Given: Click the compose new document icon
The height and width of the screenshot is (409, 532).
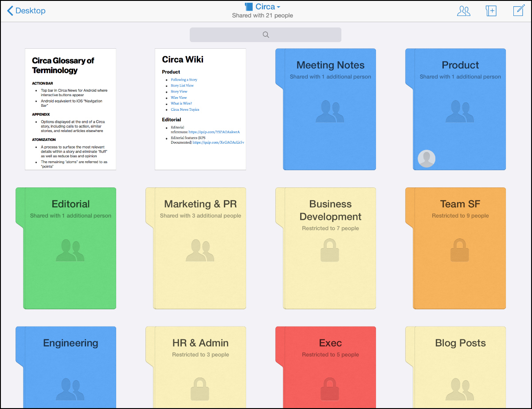Looking at the screenshot, I should 519,11.
